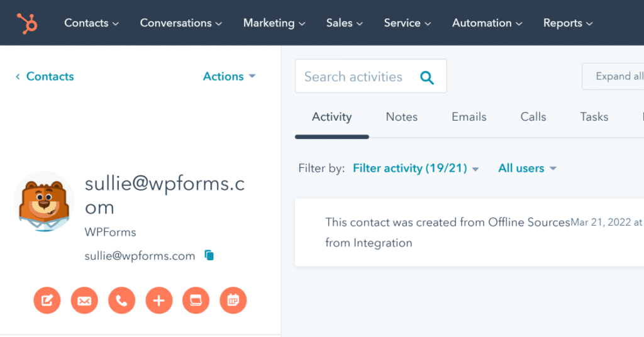
Task: Click the create task icon button
Action: (x=196, y=301)
